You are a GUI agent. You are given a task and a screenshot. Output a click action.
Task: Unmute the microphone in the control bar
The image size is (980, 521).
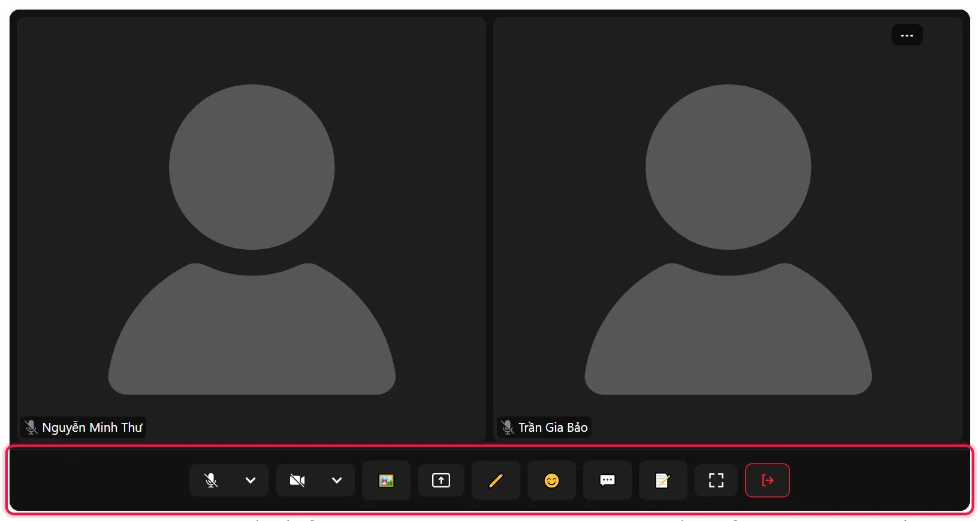(x=211, y=480)
